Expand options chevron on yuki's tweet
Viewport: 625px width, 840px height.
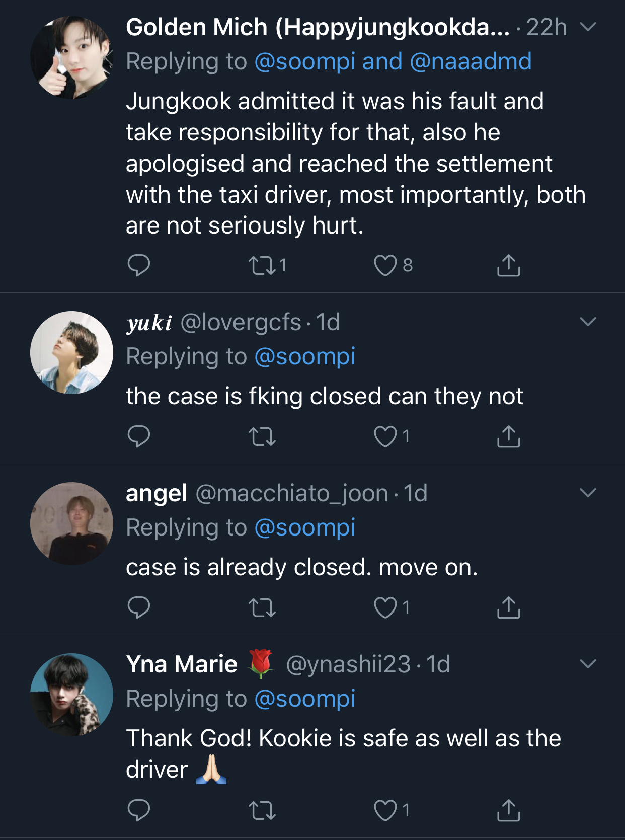588,322
